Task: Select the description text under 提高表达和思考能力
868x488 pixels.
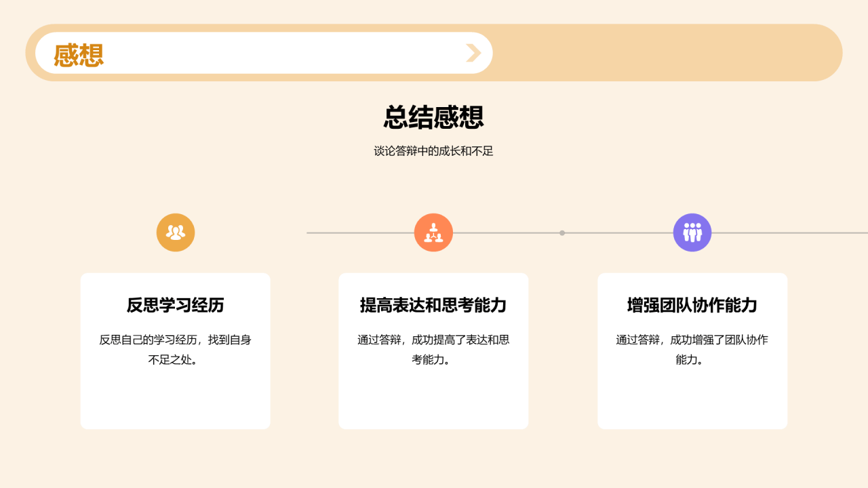Action: pos(433,350)
